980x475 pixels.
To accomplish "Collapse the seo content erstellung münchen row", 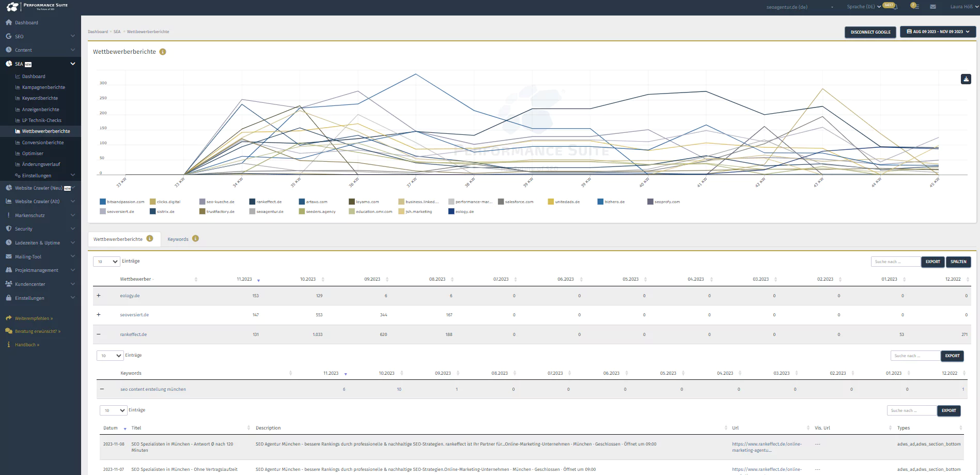I will pos(102,389).
